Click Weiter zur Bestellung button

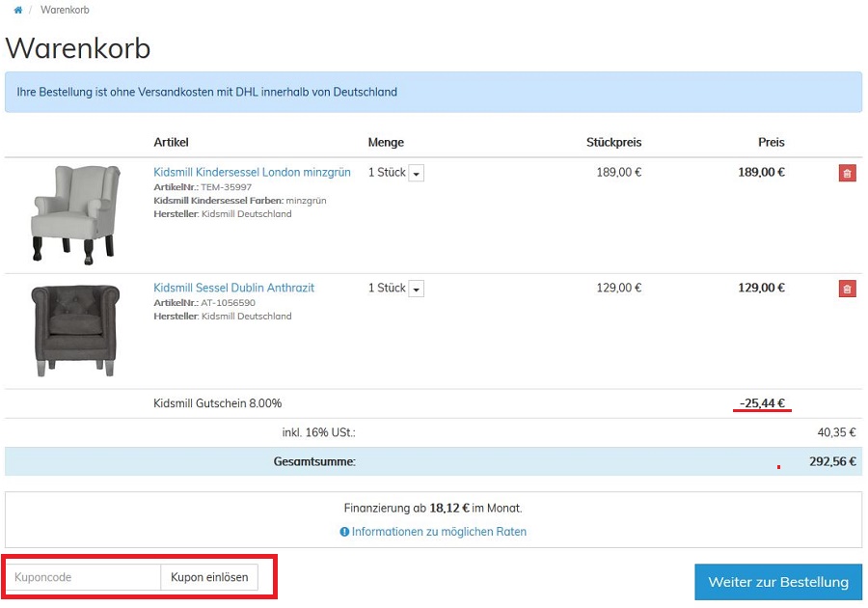tap(778, 582)
